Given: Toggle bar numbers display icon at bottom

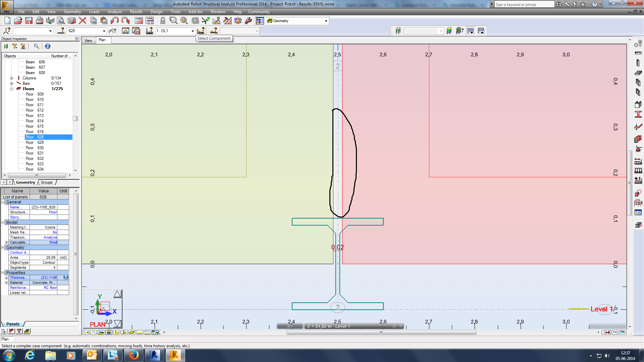Looking at the screenshot, I should pos(94,333).
